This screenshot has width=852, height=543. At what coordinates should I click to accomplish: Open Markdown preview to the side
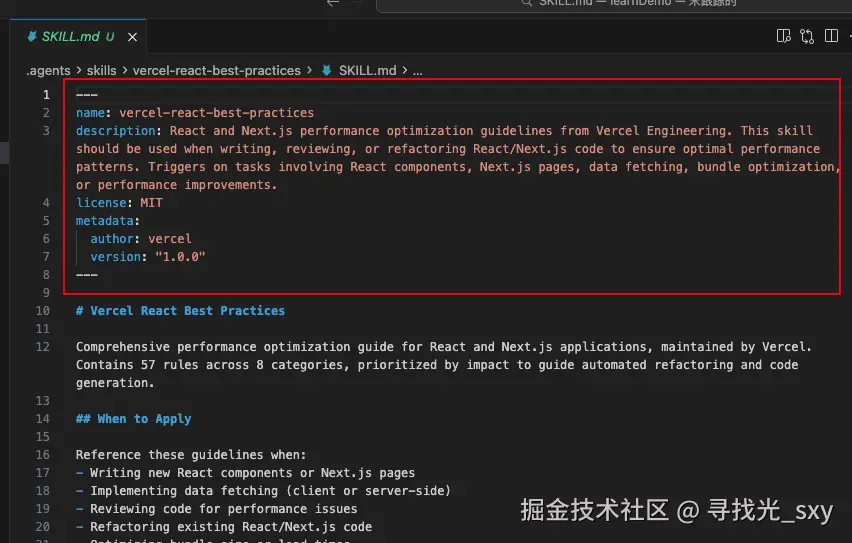(x=783, y=36)
